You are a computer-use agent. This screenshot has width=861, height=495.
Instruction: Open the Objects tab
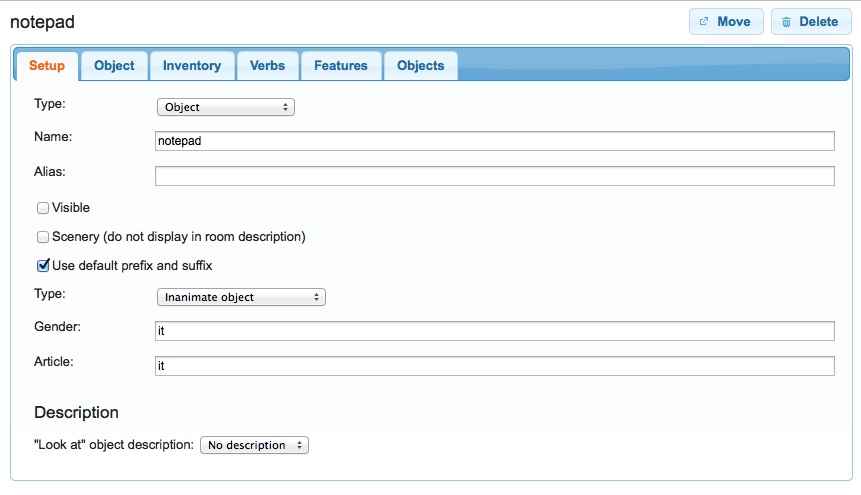click(x=420, y=66)
